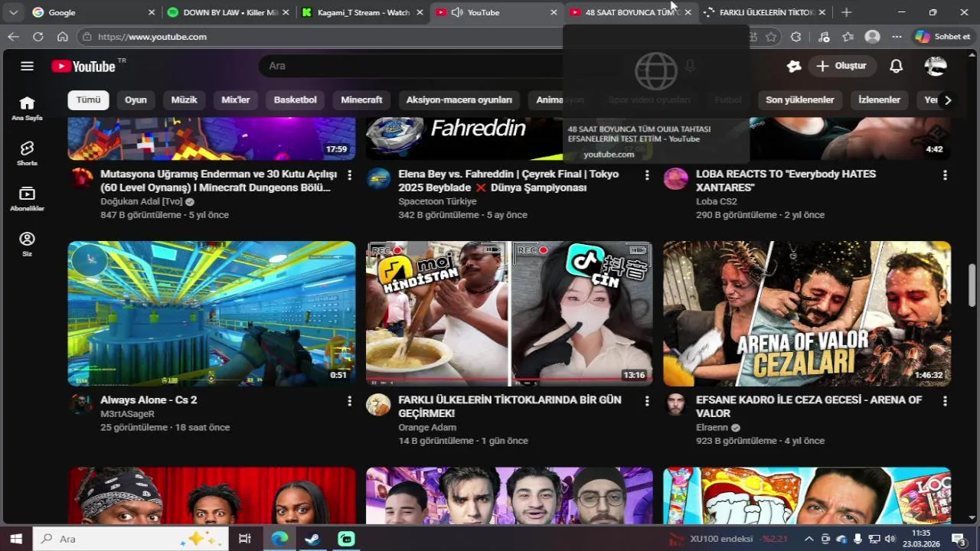
Task: Select the Oyun category chip
Action: (136, 100)
